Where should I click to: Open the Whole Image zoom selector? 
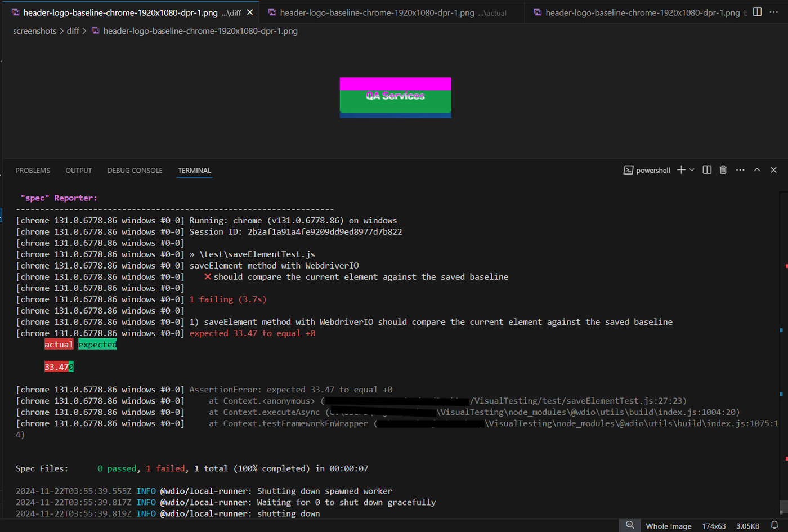click(669, 526)
